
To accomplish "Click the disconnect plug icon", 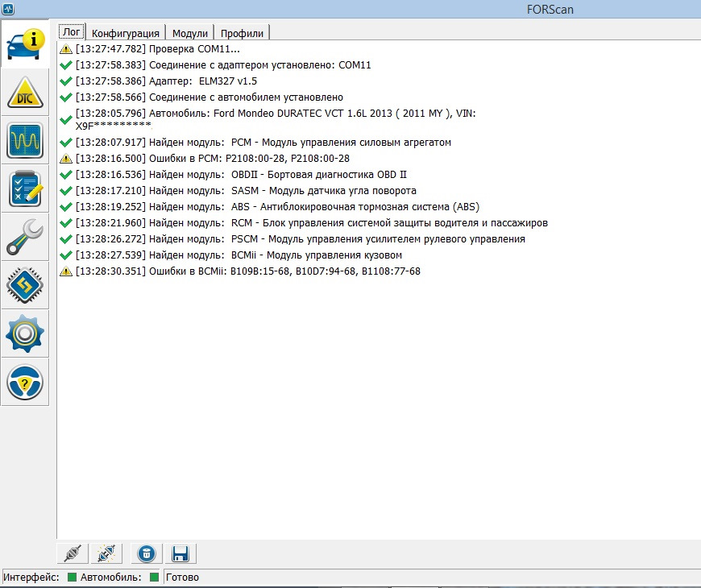I will coord(106,553).
